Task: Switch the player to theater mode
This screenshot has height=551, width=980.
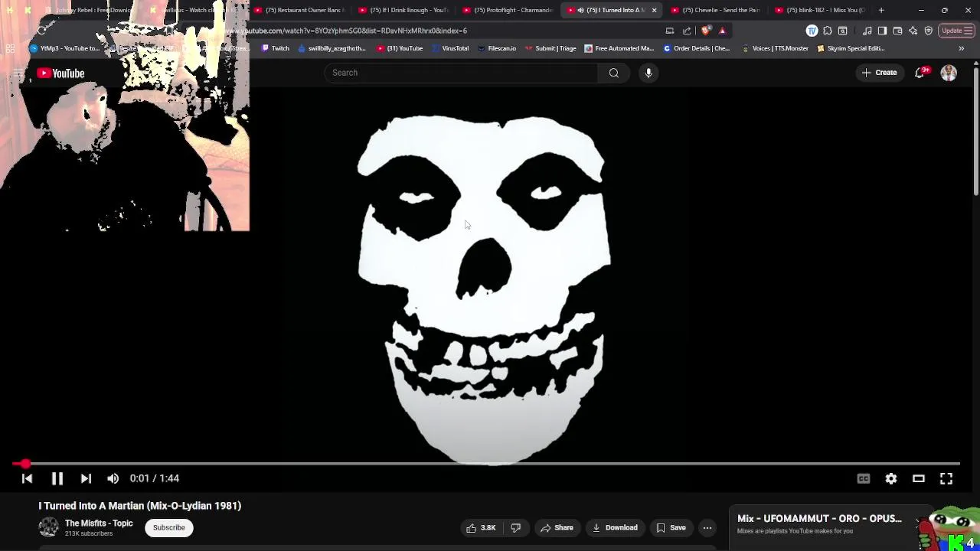Action: coord(919,478)
